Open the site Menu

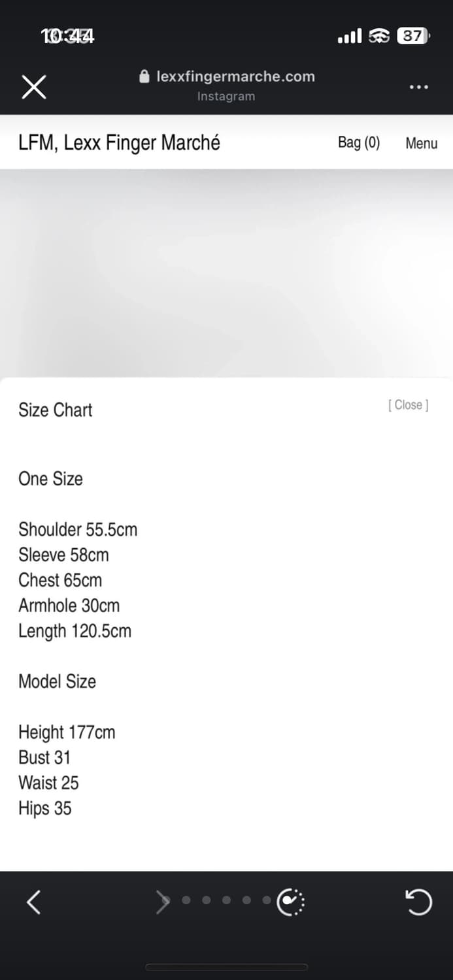pyautogui.click(x=421, y=143)
